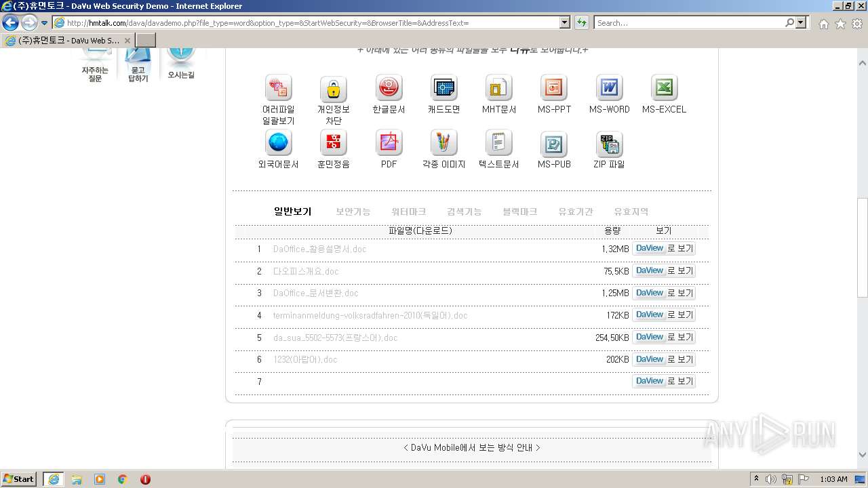
Task: Open the 여러파일 일괄보기 icon
Action: [x=278, y=88]
